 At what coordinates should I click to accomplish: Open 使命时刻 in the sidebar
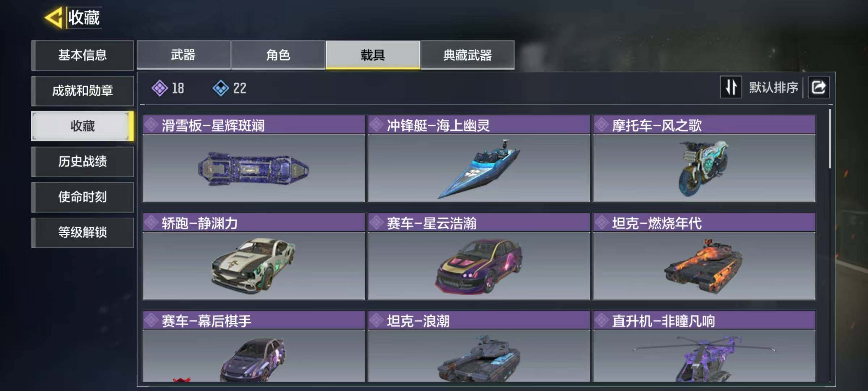(x=82, y=197)
